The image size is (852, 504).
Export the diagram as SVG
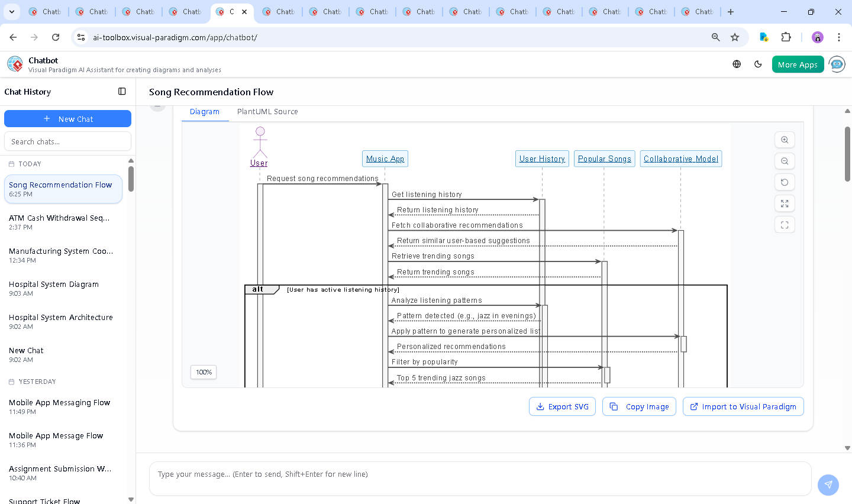(561, 406)
